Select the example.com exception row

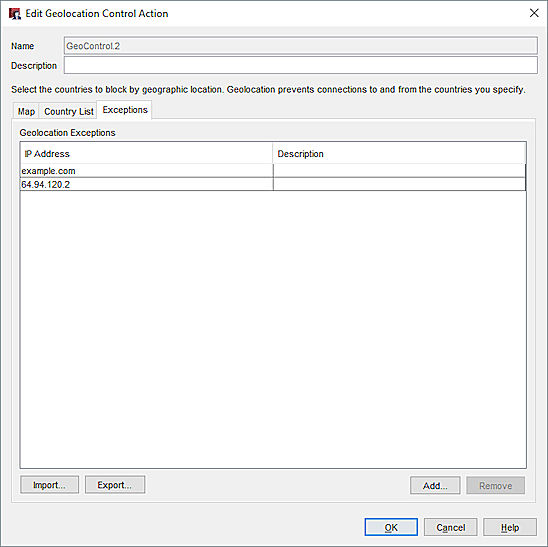[273, 171]
